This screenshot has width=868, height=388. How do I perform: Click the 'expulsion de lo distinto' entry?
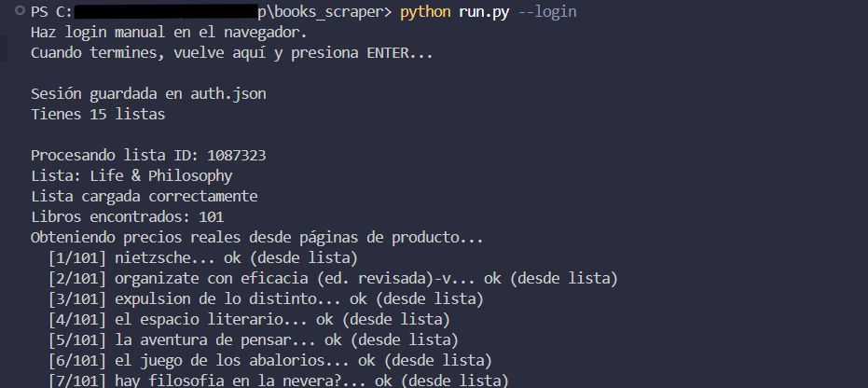[x=266, y=298]
